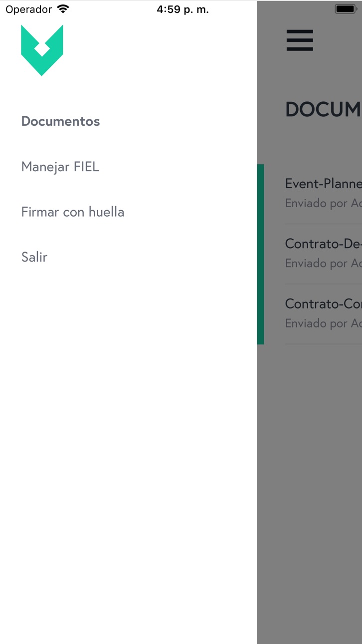Open the Contrato-Cor document entry

click(323, 314)
